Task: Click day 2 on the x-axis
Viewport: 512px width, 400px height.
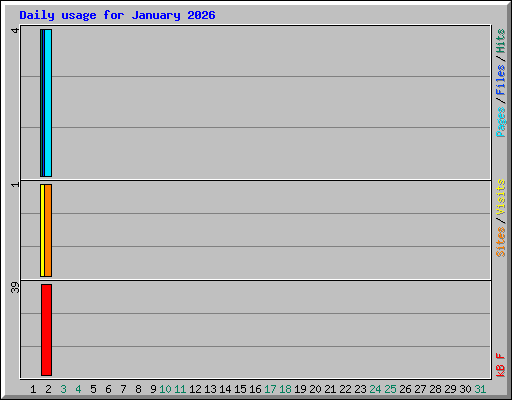Action: [48, 389]
